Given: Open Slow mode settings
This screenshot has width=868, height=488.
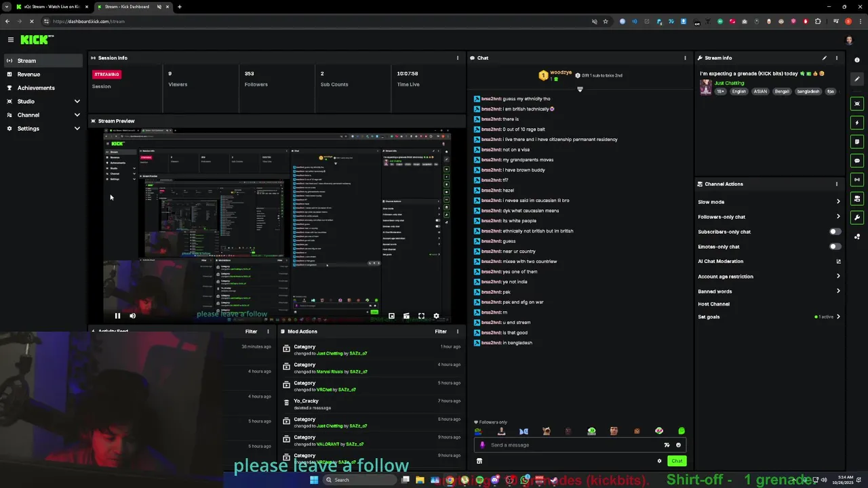Looking at the screenshot, I should 769,202.
